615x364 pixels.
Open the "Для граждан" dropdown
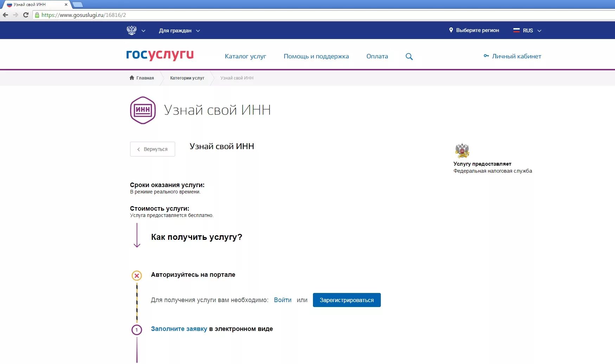click(x=179, y=31)
